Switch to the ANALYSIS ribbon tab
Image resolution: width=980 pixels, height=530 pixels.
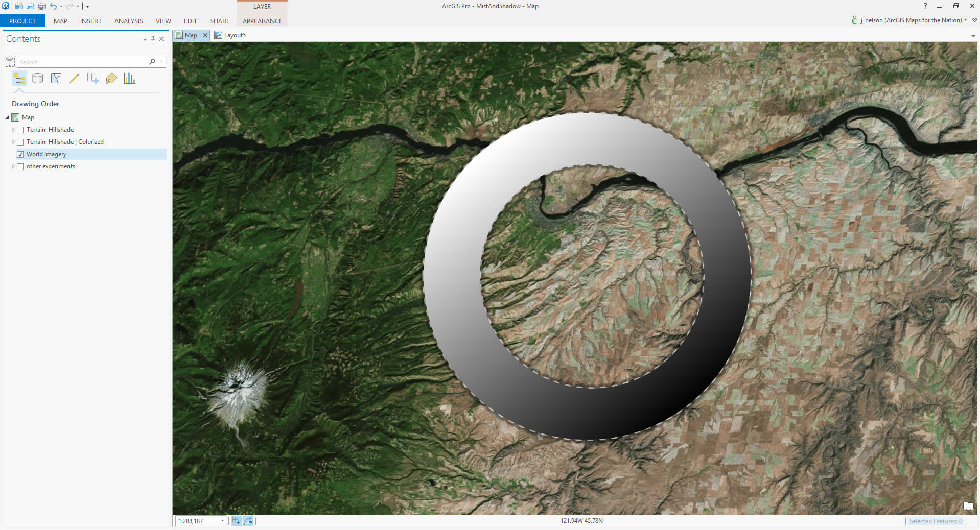[x=128, y=21]
